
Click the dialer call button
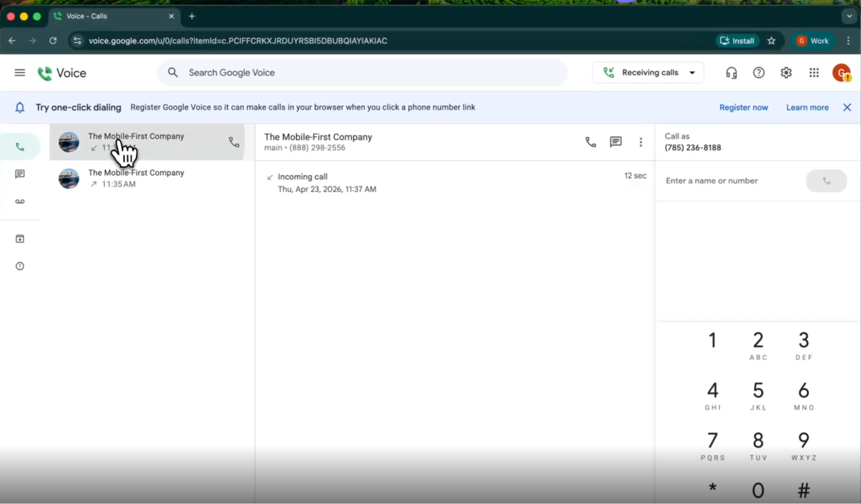point(826,181)
